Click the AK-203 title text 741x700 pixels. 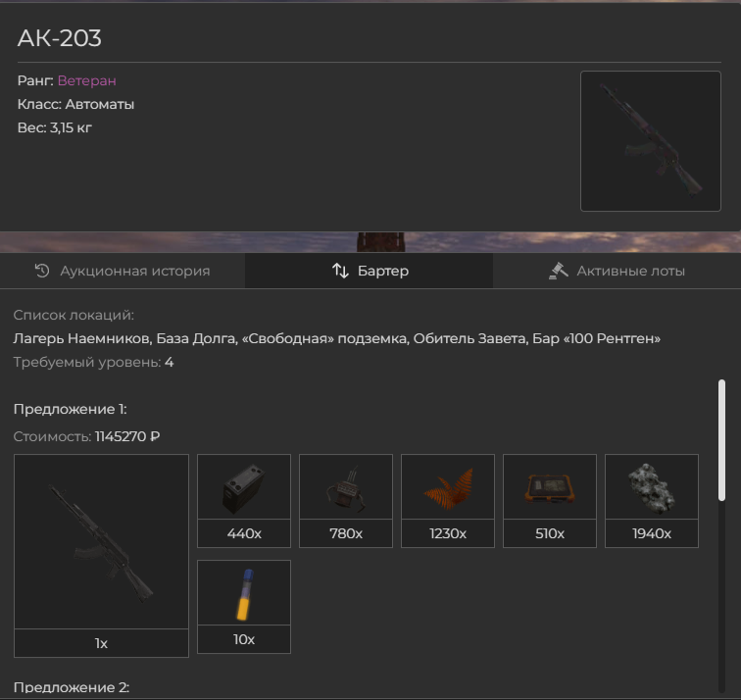(x=60, y=38)
